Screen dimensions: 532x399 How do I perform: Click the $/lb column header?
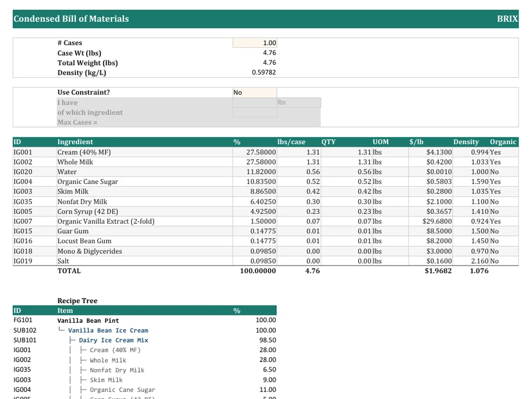pos(416,142)
